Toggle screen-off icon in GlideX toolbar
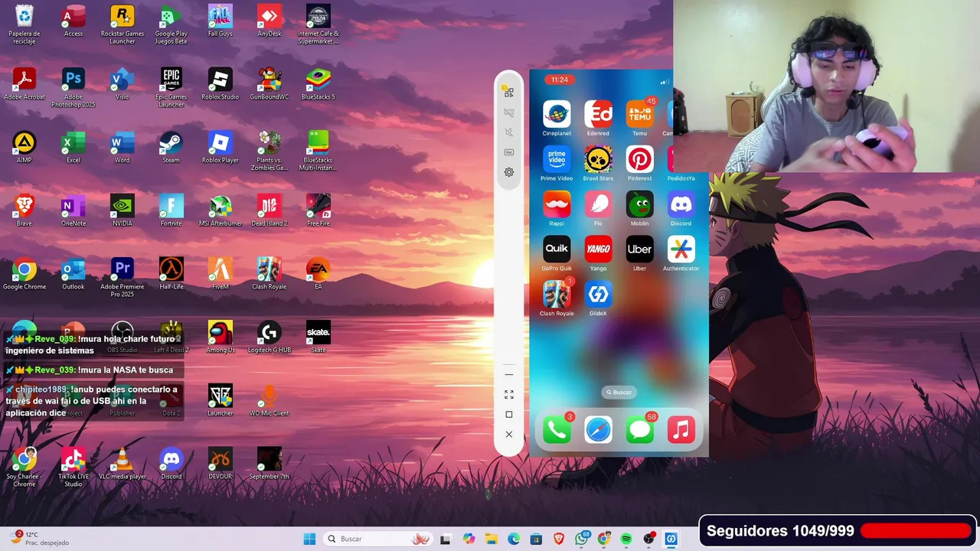980x551 pixels. point(508,112)
